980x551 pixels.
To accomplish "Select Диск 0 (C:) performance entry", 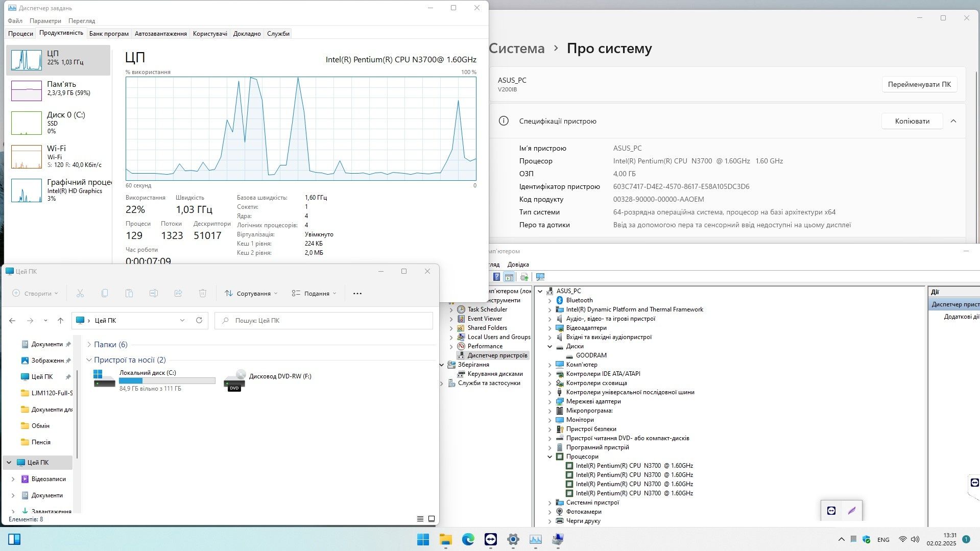I will click(58, 123).
